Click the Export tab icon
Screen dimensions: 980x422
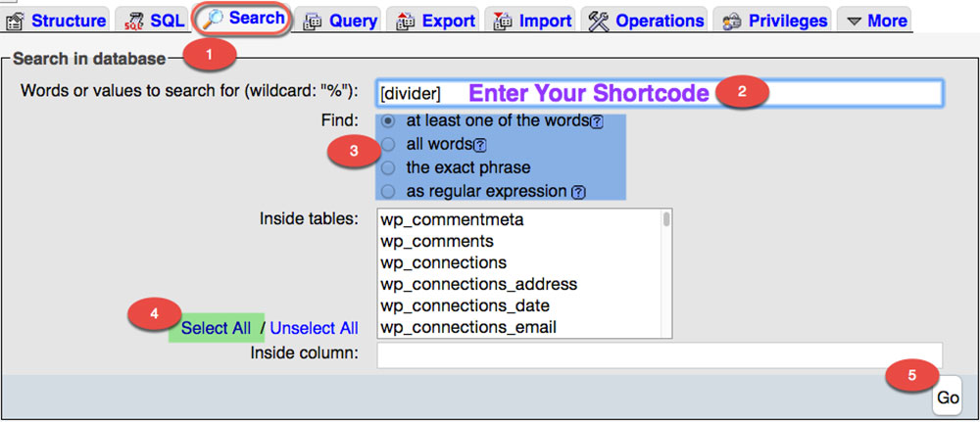coord(405,21)
